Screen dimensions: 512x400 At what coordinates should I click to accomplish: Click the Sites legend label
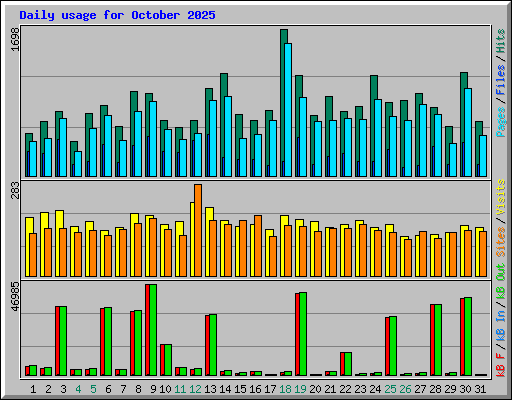click(x=501, y=242)
